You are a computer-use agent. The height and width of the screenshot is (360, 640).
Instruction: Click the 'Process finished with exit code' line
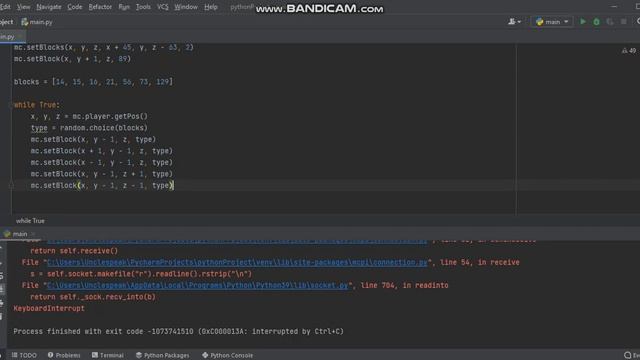178,331
